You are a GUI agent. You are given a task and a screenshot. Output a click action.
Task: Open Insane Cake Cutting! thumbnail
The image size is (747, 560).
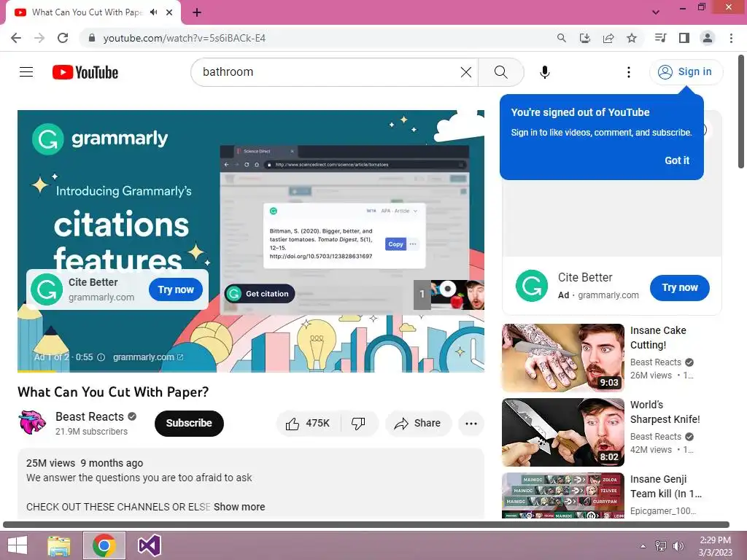562,357
